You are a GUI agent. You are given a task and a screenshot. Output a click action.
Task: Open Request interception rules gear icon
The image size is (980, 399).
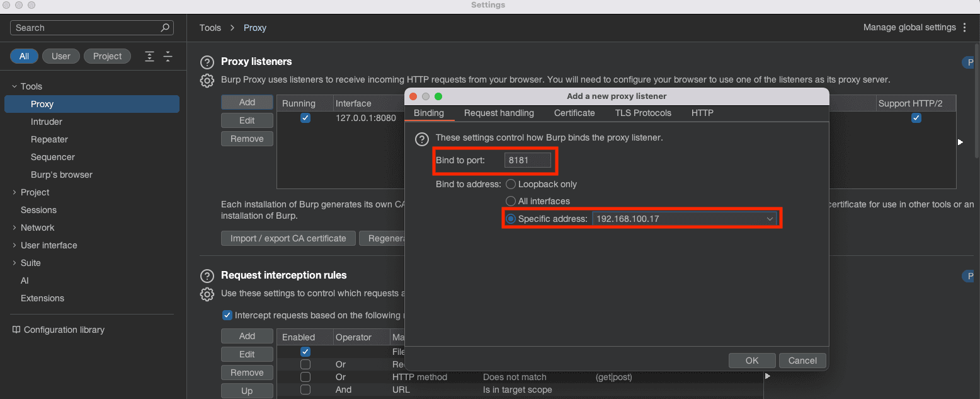tap(207, 294)
